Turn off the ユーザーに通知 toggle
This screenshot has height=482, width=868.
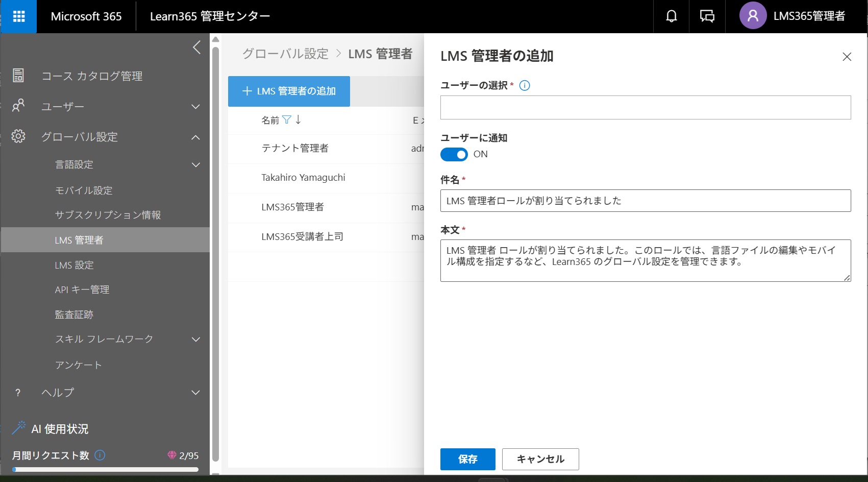pos(454,154)
